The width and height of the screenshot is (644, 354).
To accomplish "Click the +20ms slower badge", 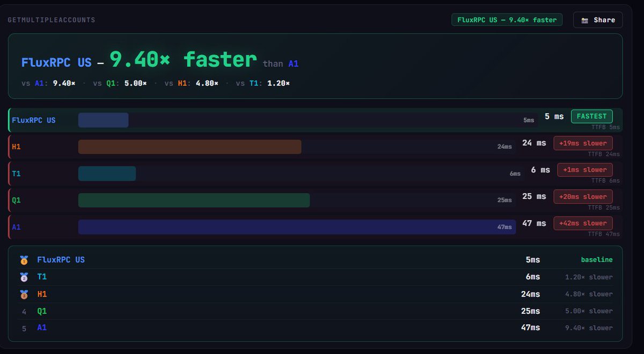I will pos(583,197).
